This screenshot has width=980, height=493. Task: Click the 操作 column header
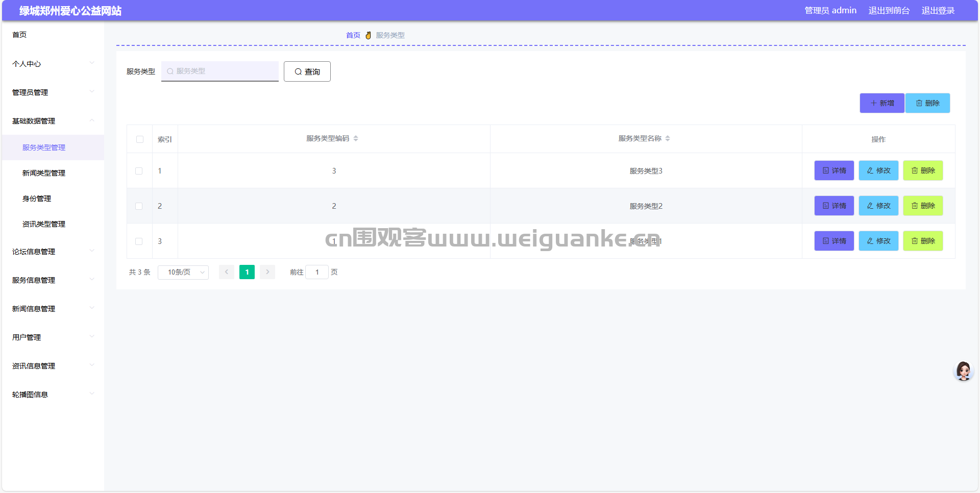[x=878, y=139]
